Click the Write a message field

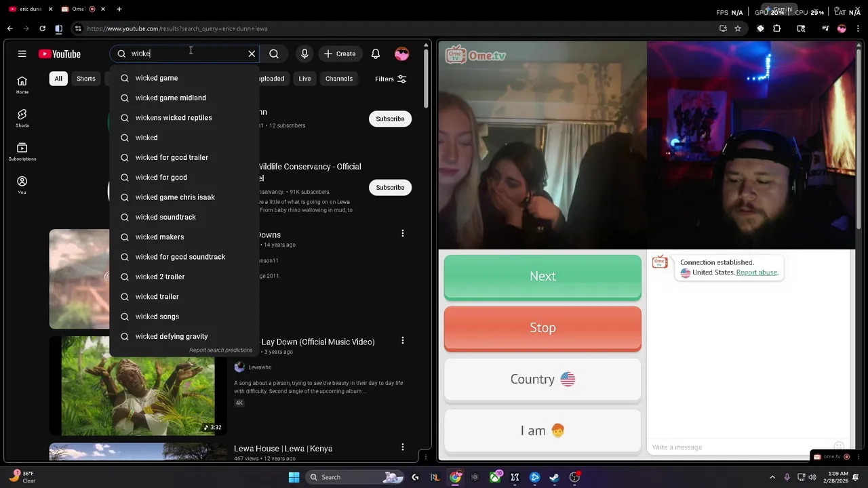click(739, 447)
